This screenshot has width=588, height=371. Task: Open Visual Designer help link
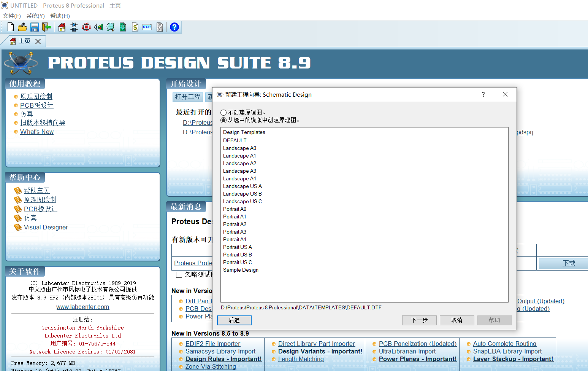tap(46, 227)
